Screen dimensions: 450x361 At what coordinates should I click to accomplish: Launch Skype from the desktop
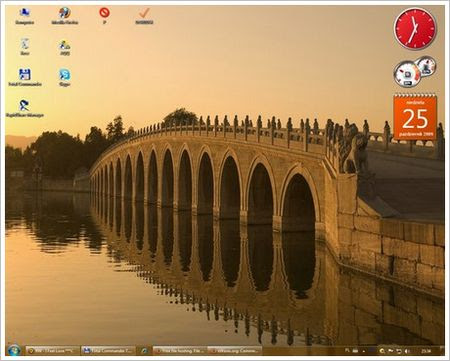point(65,77)
